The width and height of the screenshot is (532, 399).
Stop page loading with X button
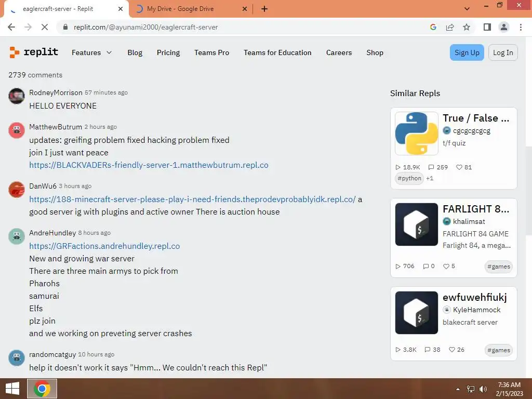click(45, 27)
